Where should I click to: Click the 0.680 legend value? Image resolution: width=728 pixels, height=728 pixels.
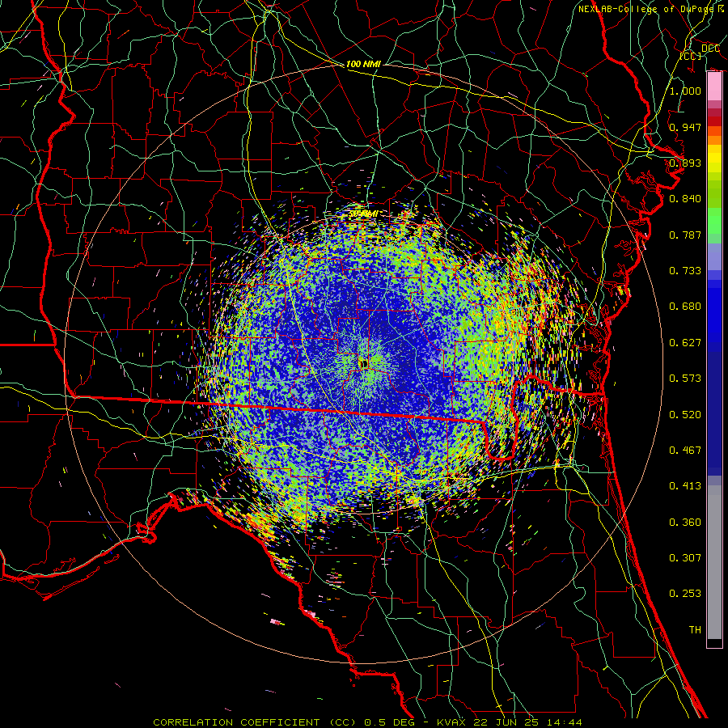[685, 307]
